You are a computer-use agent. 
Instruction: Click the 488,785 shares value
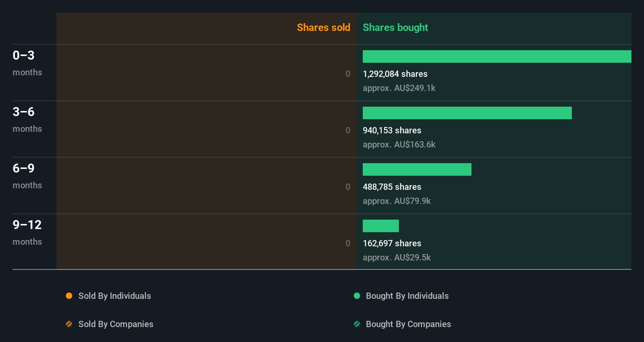coord(392,187)
